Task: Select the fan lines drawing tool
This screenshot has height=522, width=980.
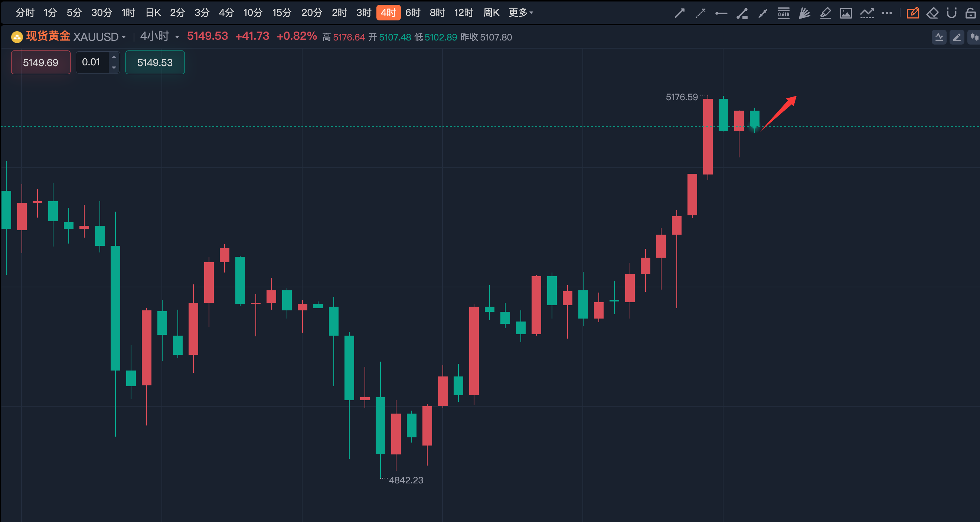Action: 804,13
